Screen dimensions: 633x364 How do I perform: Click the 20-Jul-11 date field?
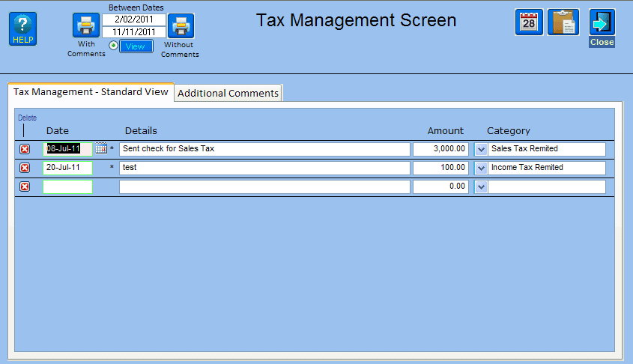click(x=68, y=168)
